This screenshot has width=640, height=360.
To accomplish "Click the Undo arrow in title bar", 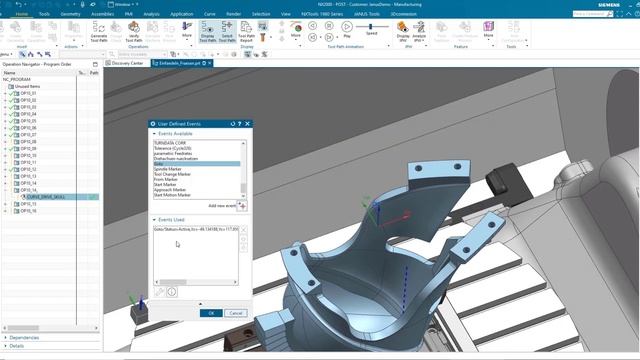I will pos(18,4).
